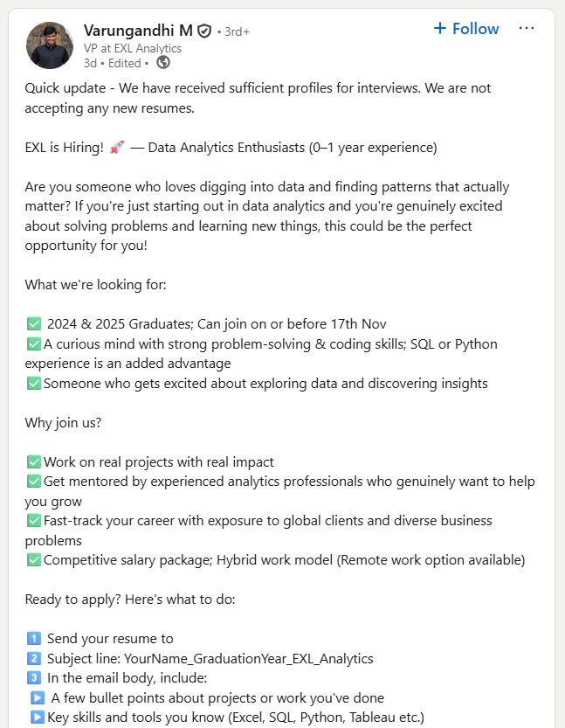Screen dimensions: 565x728
Task: Open the three-dot post options menu
Action: click(527, 29)
